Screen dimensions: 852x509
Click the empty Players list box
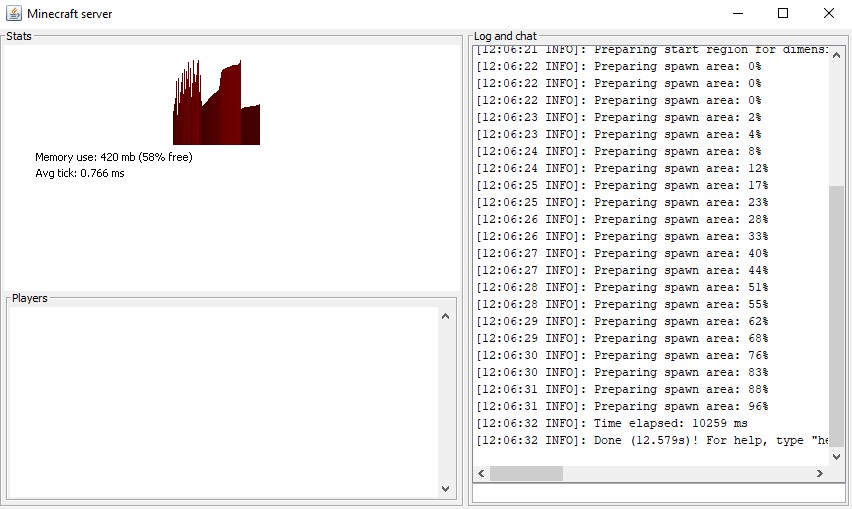(223, 402)
